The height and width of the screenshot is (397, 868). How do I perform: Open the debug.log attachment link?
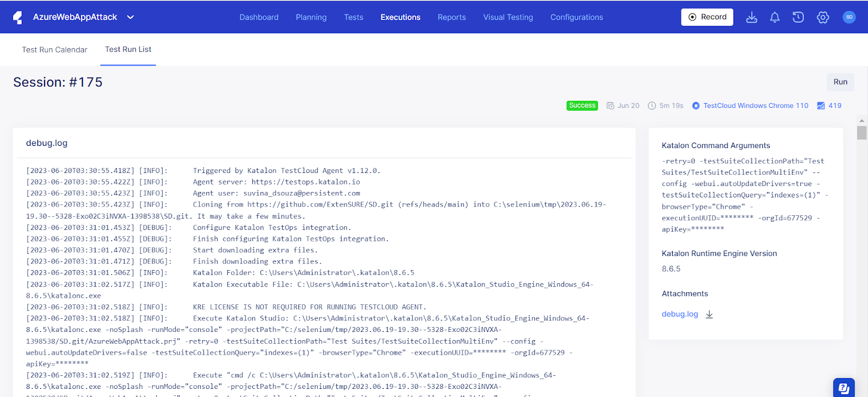point(680,314)
